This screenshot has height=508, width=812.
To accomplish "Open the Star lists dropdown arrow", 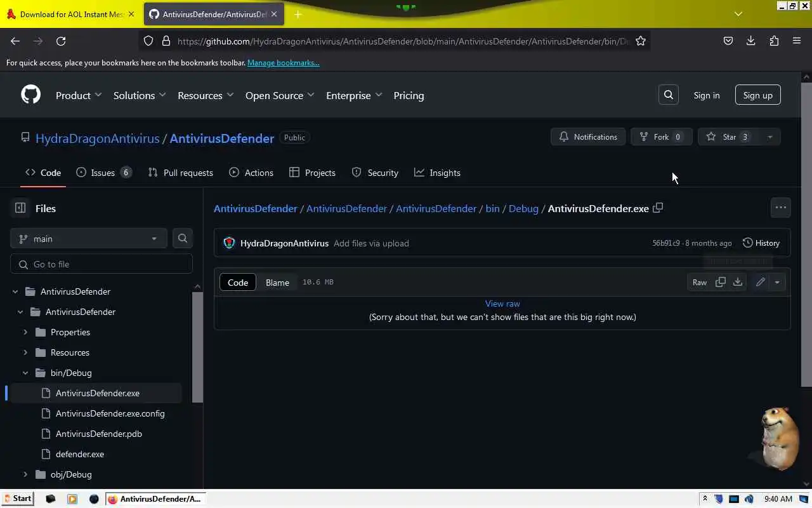I will tap(770, 137).
